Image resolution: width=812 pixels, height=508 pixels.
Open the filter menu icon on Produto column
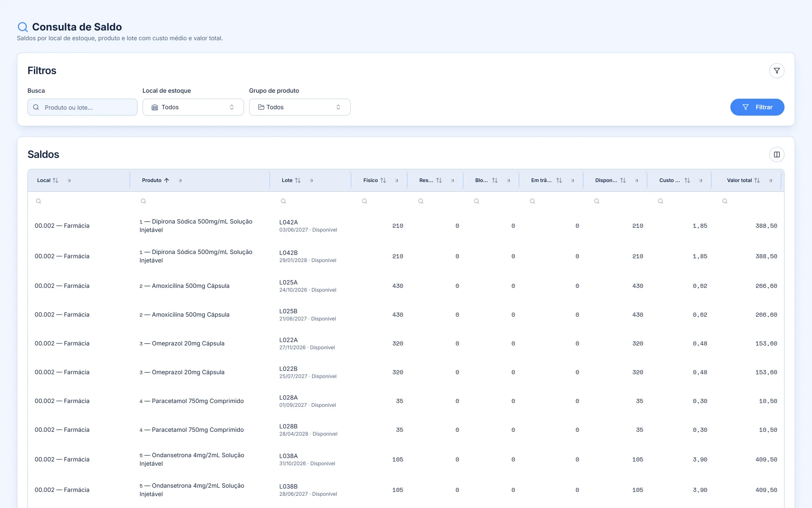(x=180, y=180)
